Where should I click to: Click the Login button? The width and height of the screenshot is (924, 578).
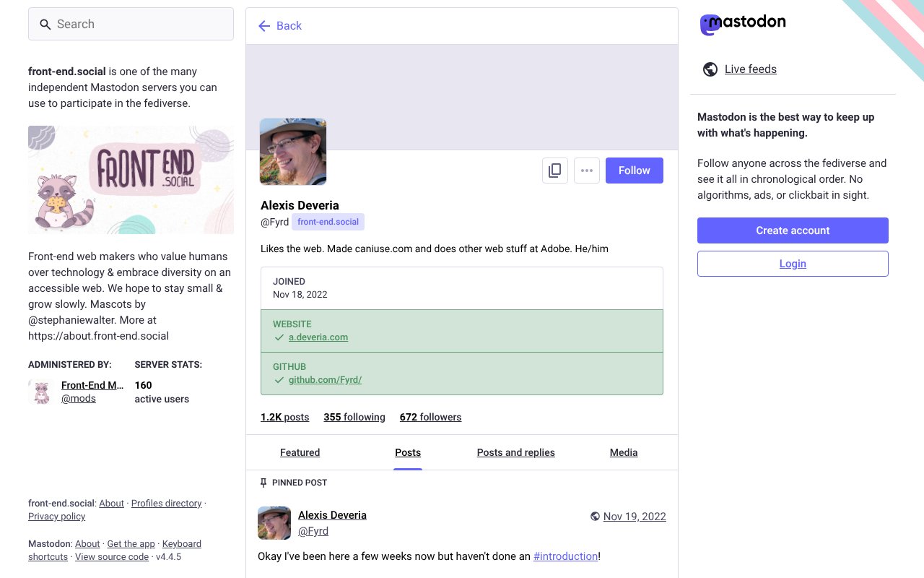pyautogui.click(x=793, y=264)
